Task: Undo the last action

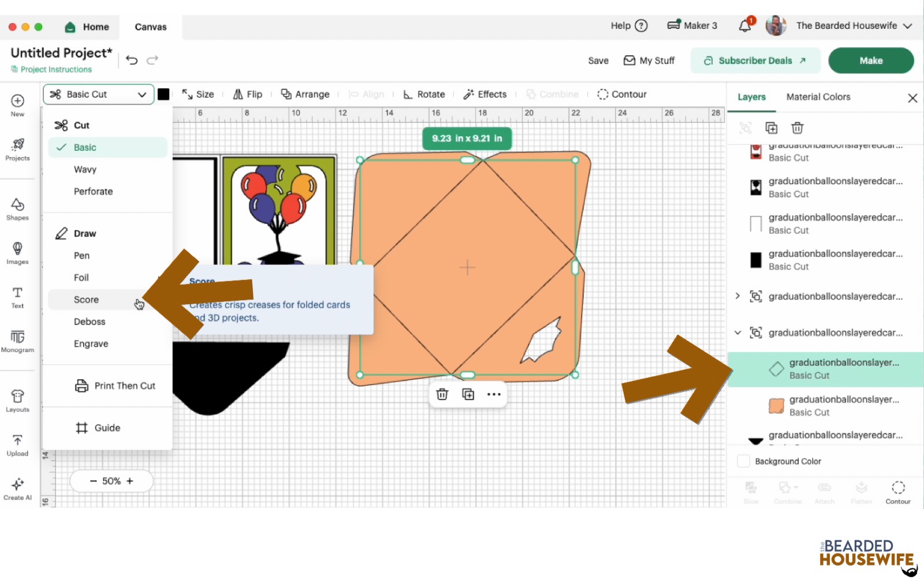Action: tap(132, 60)
